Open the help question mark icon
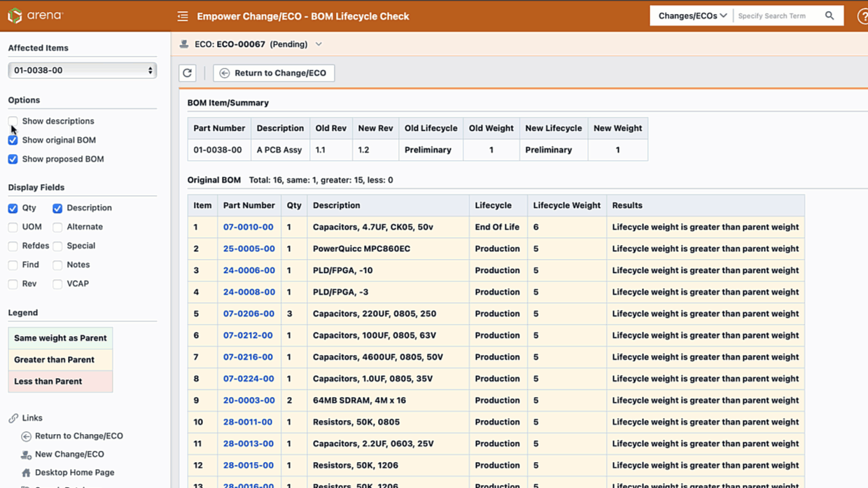 click(x=862, y=16)
